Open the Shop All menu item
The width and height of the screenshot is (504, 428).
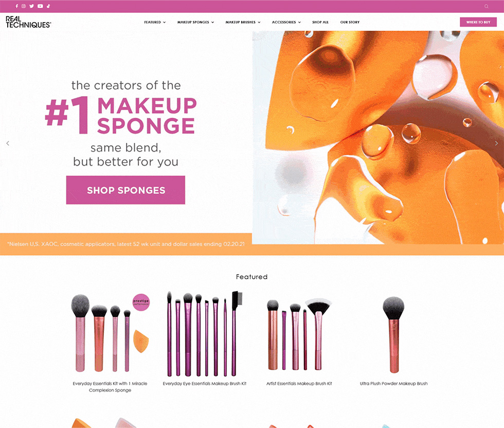tap(320, 22)
